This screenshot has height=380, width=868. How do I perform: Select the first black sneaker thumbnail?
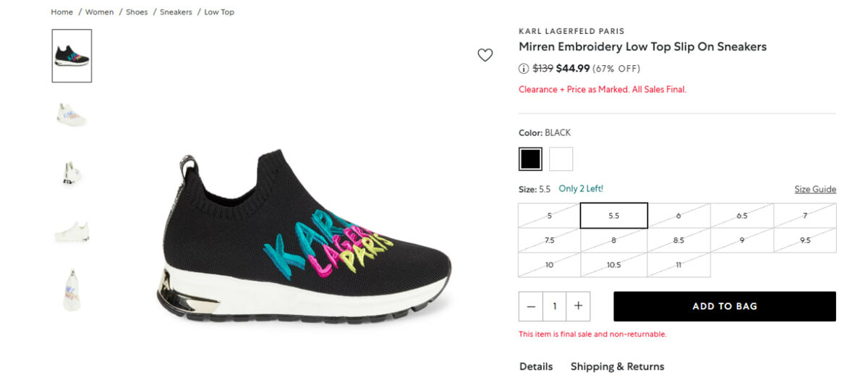click(72, 56)
